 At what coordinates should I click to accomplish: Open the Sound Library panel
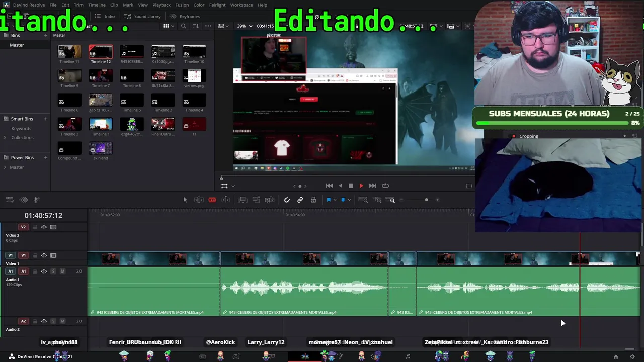click(x=142, y=16)
